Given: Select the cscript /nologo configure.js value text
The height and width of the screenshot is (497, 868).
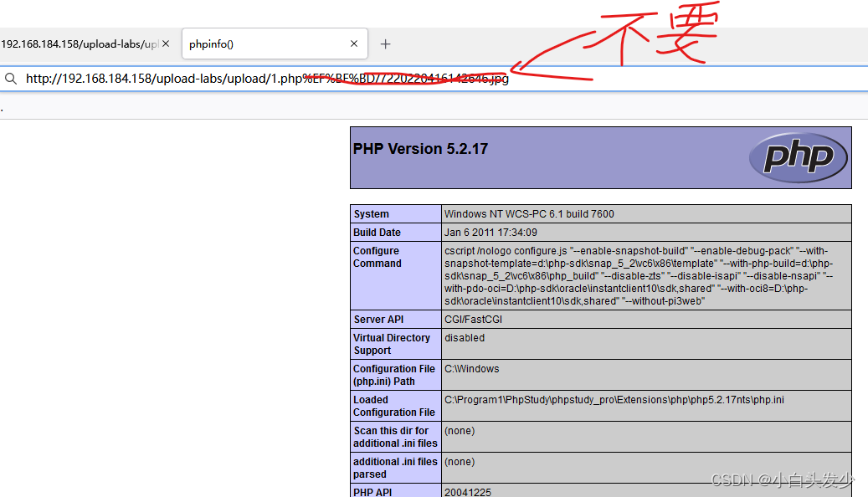Looking at the screenshot, I should 639,275.
